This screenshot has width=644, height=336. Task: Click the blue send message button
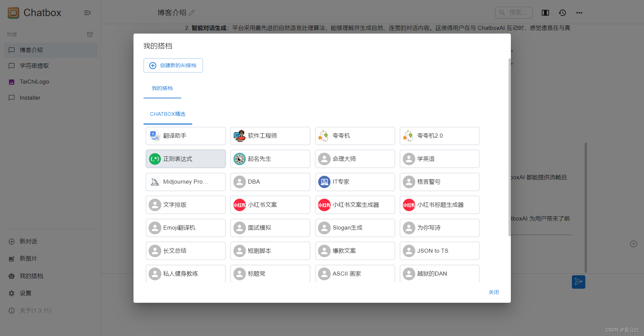point(579,282)
